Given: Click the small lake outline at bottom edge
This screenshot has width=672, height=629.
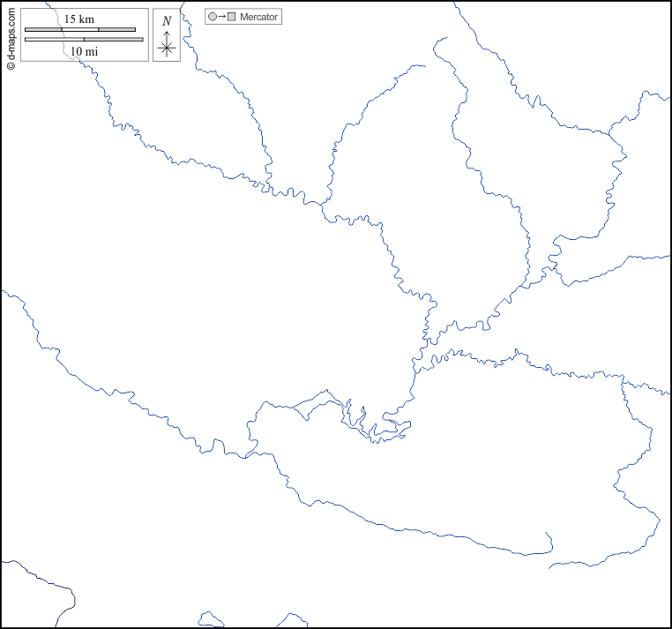Looking at the screenshot, I should point(210,620).
